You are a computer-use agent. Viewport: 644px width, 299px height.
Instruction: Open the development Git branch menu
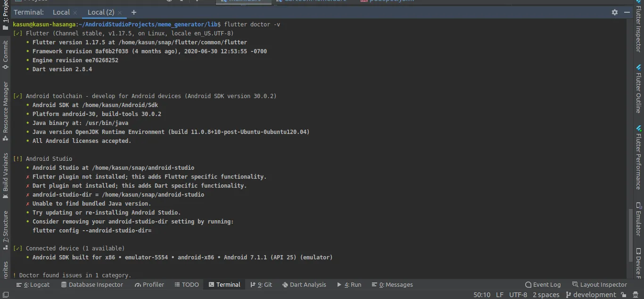coord(591,295)
